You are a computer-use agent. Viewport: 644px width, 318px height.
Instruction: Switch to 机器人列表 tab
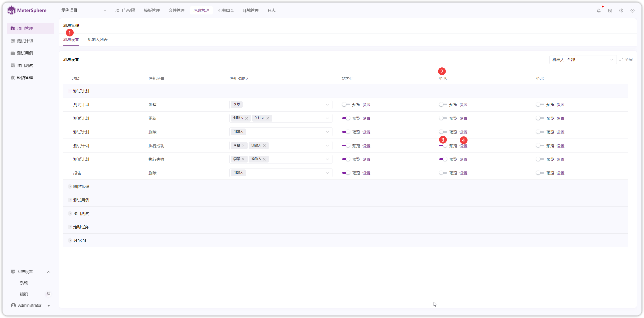[98, 39]
